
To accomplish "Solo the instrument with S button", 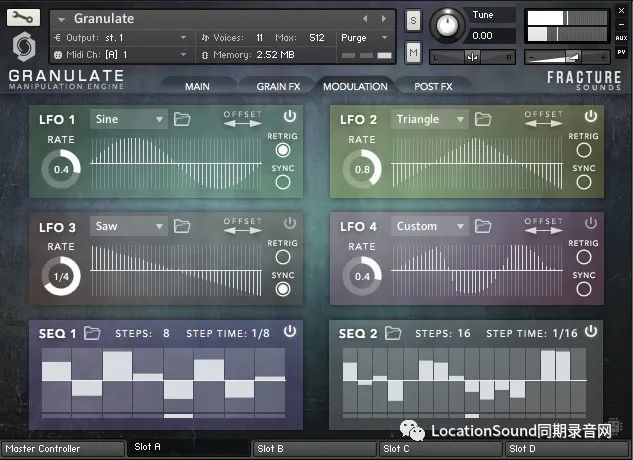I will coord(413,20).
